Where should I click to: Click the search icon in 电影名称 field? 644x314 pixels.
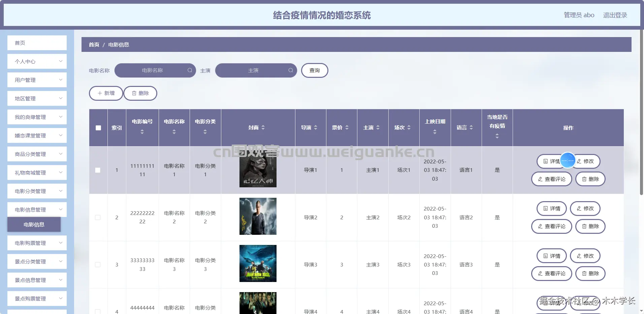click(x=190, y=70)
